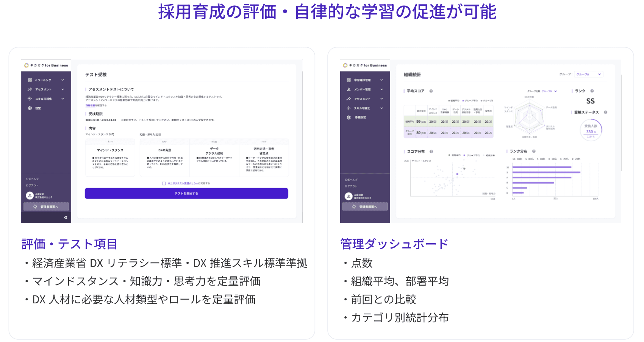This screenshot has width=644, height=342.
Task: Click the eラーニング grid icon in the left sidebar
Action: pyautogui.click(x=30, y=80)
